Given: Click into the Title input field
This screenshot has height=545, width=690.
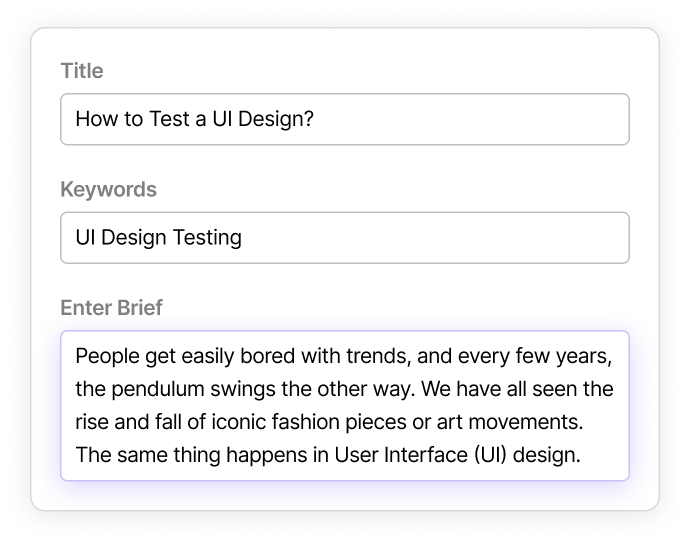Looking at the screenshot, I should click(x=344, y=120).
